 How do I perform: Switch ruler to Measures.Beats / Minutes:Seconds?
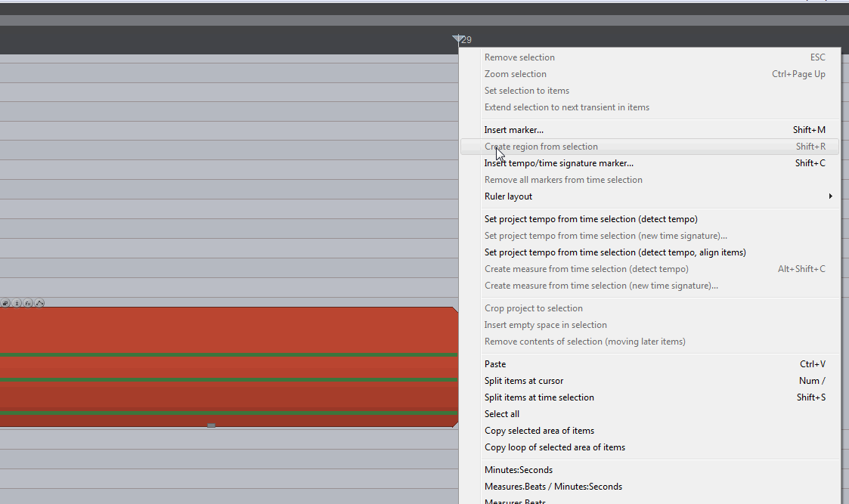click(x=553, y=487)
